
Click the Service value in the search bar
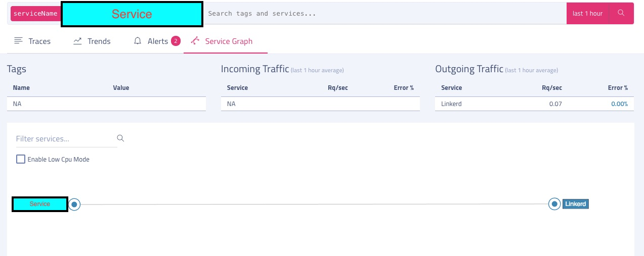(132, 14)
